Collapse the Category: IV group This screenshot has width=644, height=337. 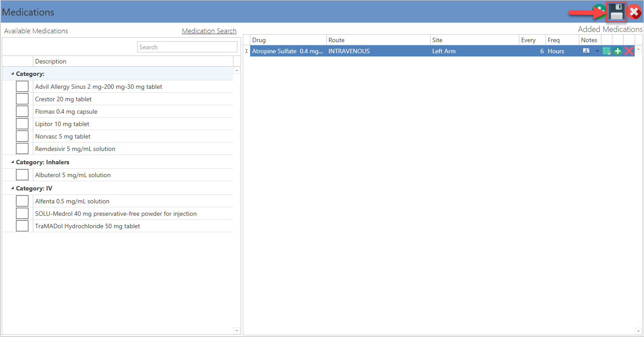(x=13, y=188)
